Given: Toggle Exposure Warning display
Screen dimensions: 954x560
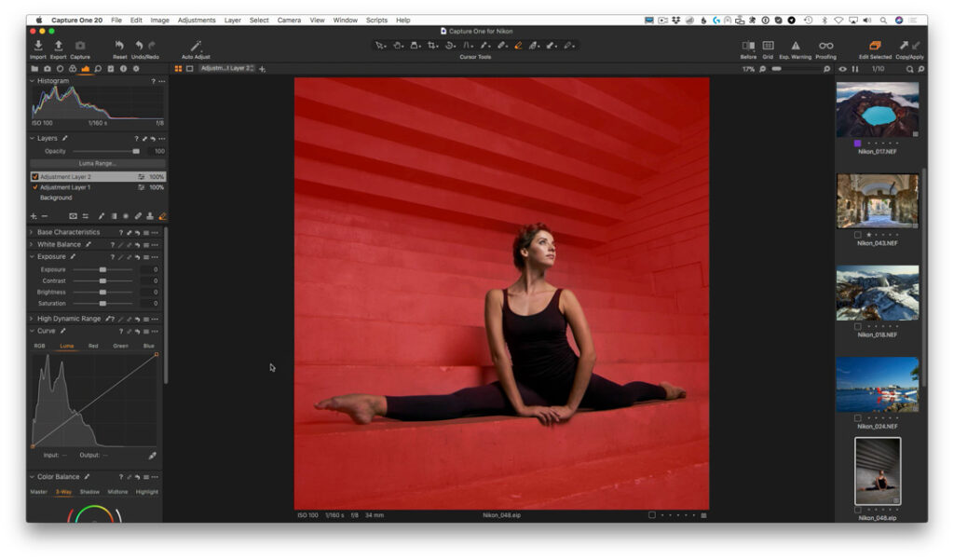Looking at the screenshot, I should pyautogui.click(x=795, y=47).
